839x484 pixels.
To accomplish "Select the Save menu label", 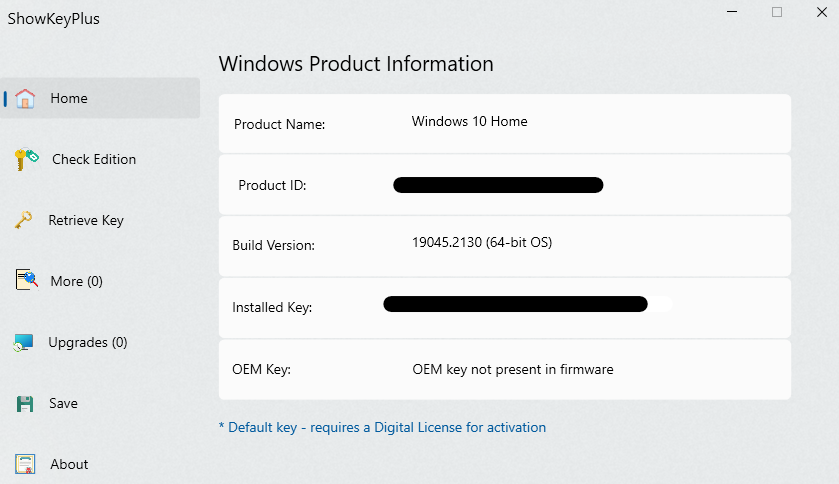I will (63, 403).
